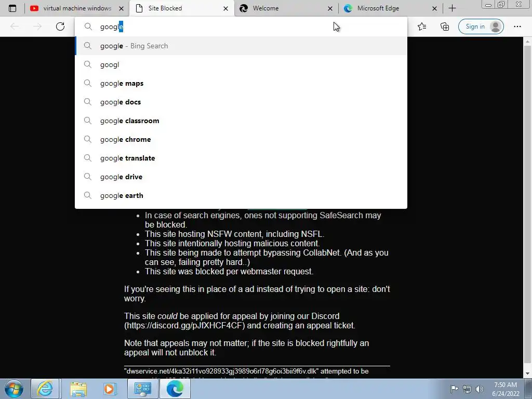Choose the google maps suggestion
The image size is (532, 399).
(x=241, y=83)
